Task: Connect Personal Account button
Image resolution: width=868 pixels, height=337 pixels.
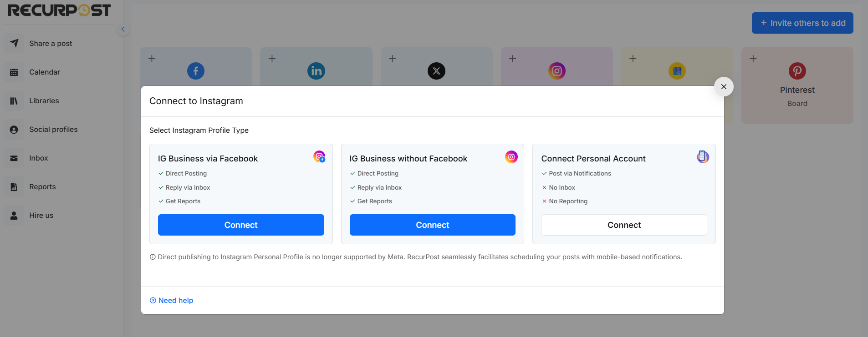Action: coord(624,225)
